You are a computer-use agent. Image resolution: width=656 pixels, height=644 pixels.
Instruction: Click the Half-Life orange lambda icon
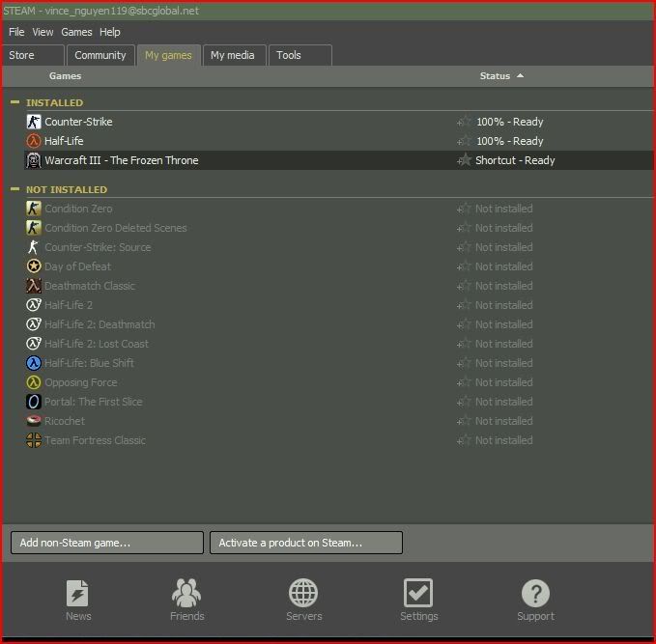pyautogui.click(x=34, y=141)
